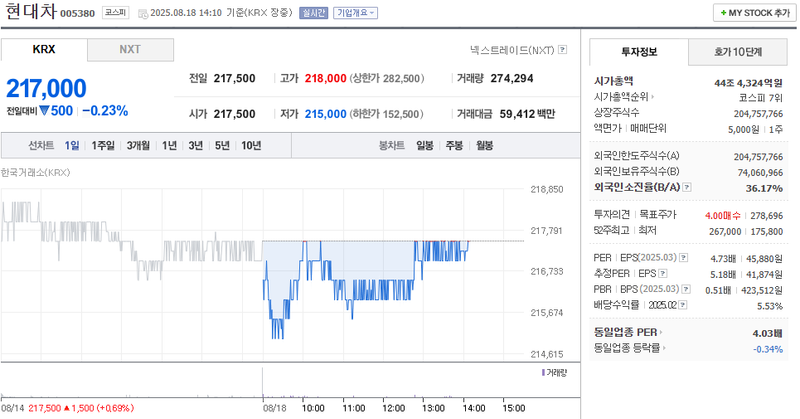Image resolution: width=800 pixels, height=419 pixels.
Task: Click the 코스피 7위 rank value
Action: (x=761, y=97)
